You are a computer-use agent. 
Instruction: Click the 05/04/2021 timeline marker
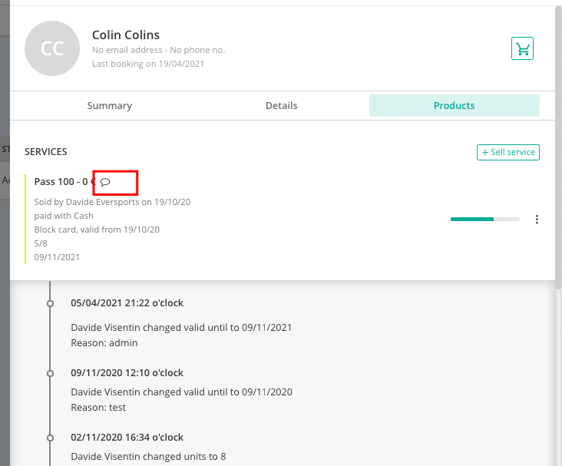[50, 304]
